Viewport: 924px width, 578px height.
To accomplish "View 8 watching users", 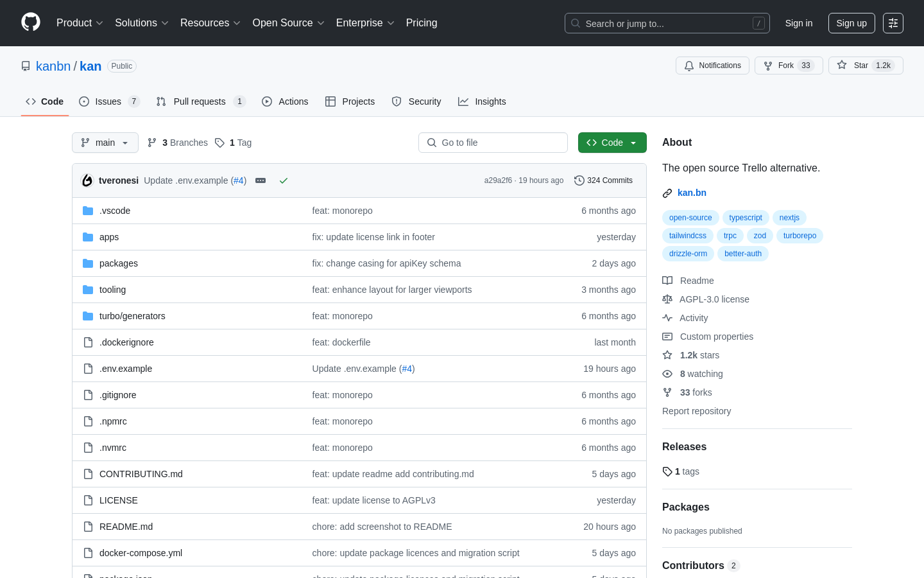I will click(693, 374).
